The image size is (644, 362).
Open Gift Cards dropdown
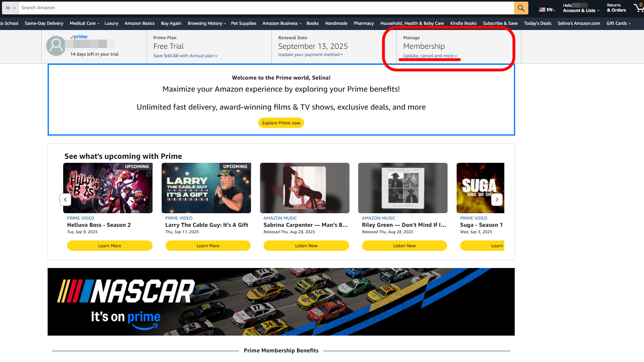(618, 23)
